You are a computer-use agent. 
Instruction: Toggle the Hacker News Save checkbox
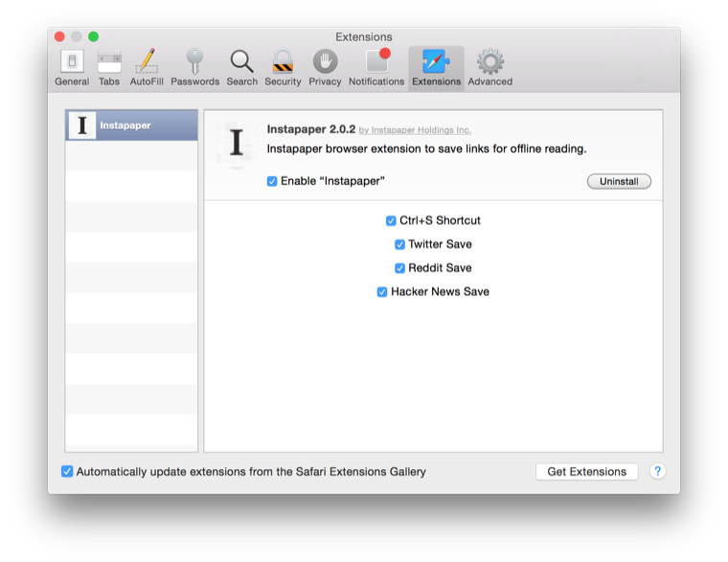click(x=382, y=291)
